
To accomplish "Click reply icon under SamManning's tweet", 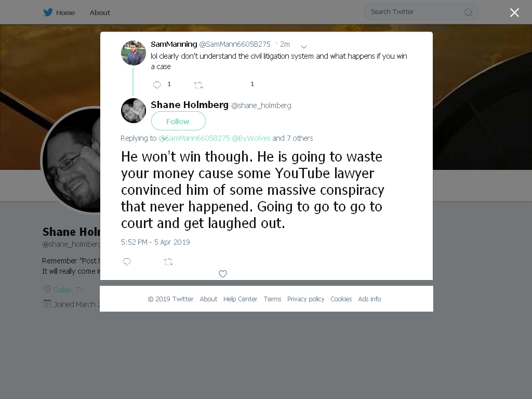I will click(157, 85).
